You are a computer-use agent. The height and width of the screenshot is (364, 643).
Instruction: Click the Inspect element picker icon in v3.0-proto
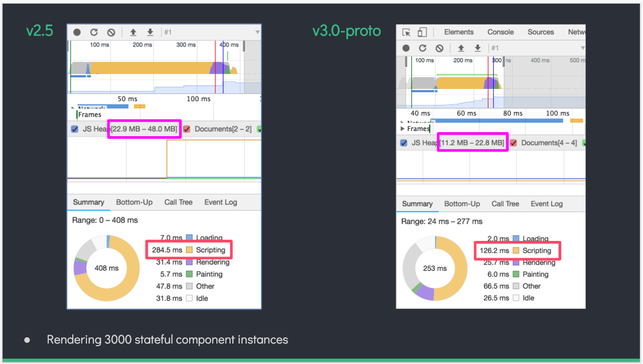[x=407, y=32]
